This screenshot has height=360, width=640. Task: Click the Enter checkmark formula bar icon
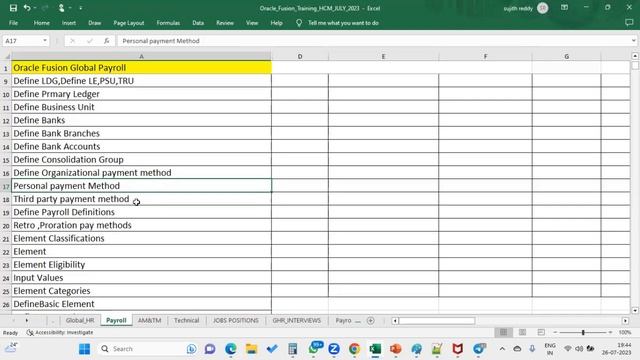point(89,41)
